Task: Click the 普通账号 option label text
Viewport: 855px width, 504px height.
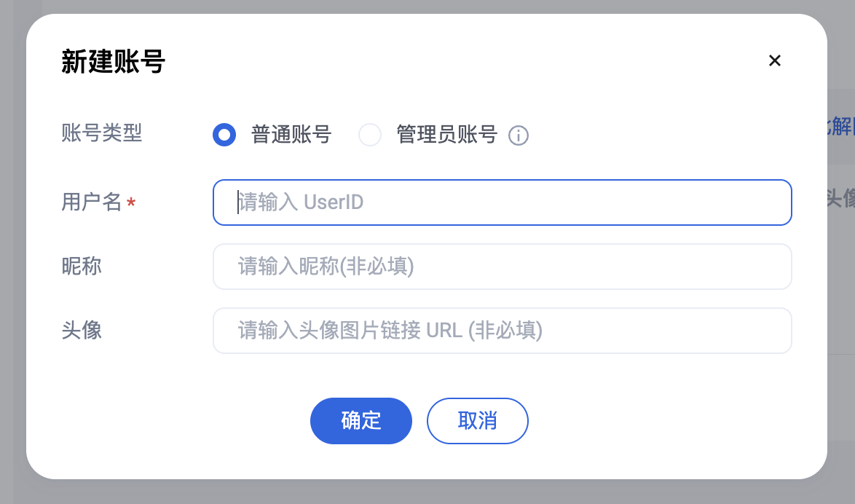Action: tap(291, 135)
